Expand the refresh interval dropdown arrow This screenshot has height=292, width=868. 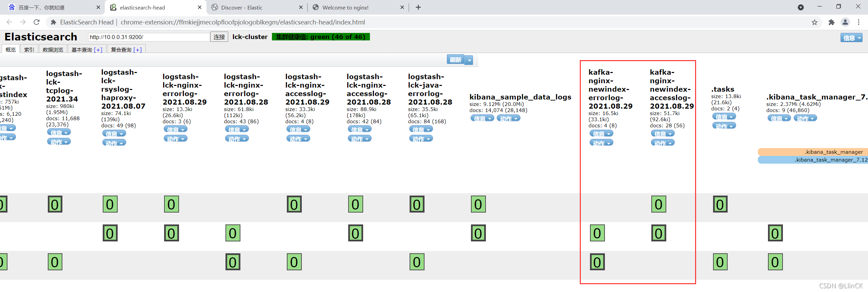pos(469,60)
